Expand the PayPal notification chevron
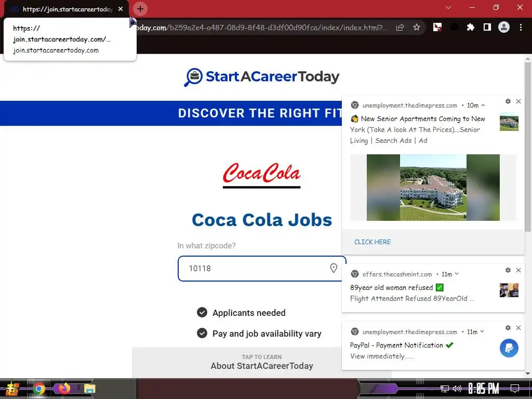 (x=482, y=331)
